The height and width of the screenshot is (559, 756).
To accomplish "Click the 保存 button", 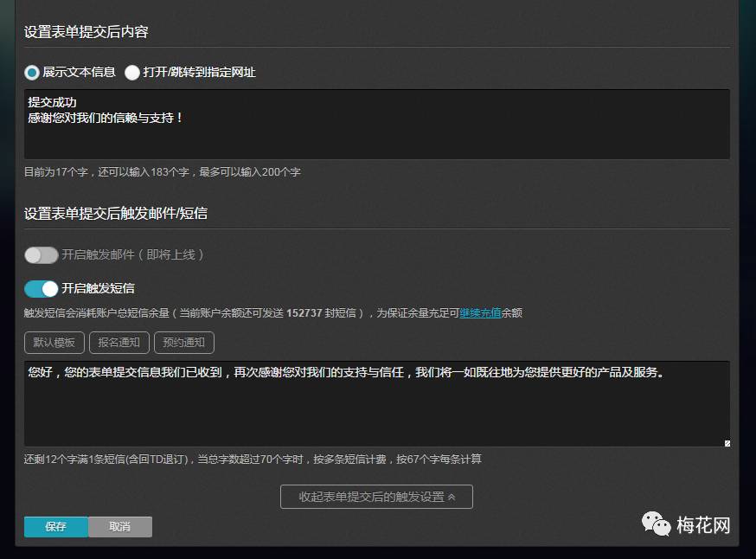I will coord(56,527).
